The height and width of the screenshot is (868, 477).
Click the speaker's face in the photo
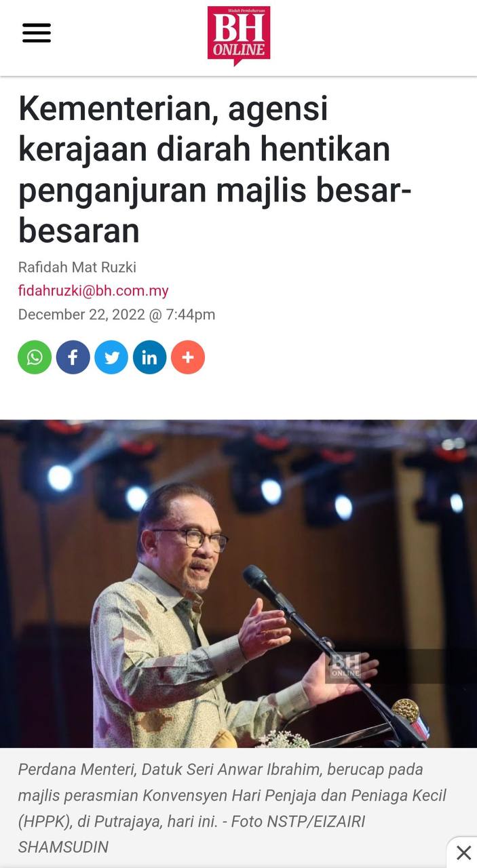click(183, 540)
